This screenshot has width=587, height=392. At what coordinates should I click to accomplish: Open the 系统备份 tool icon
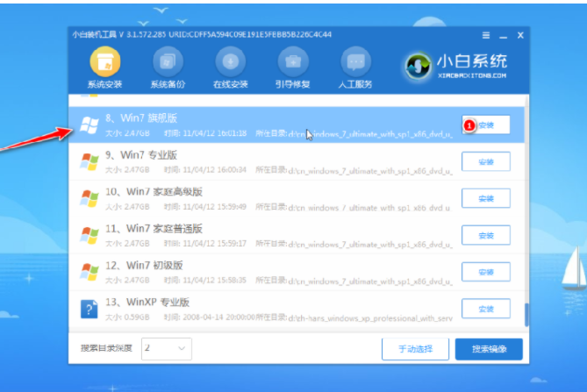click(x=168, y=63)
